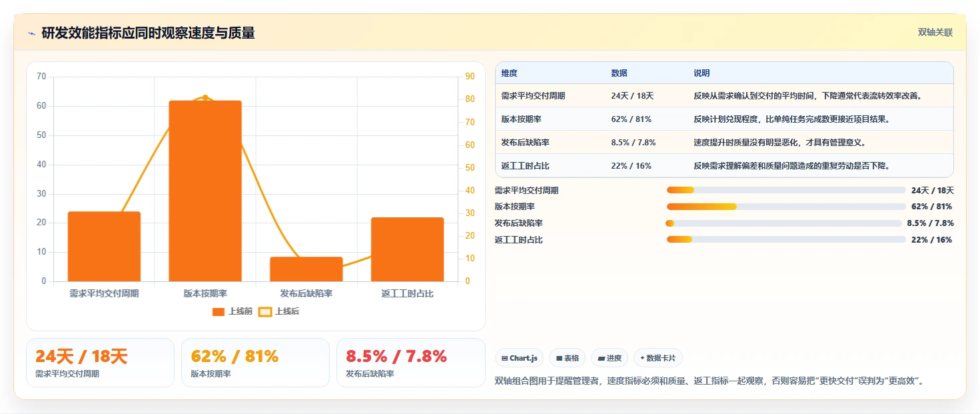Viewport: 980px width, 414px height.
Task: Open the 8.5% / 7.8% data card
Action: point(411,363)
